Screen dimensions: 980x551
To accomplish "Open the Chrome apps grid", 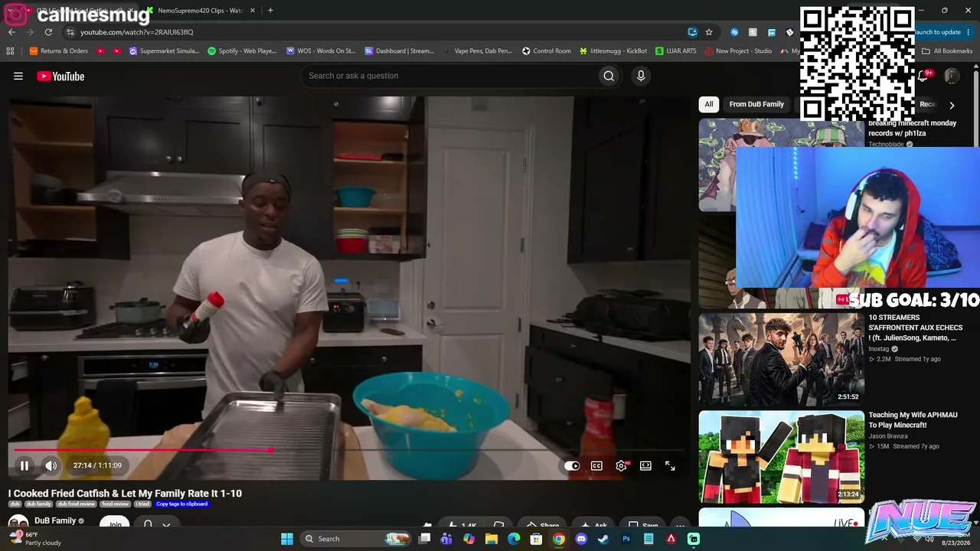I will [10, 51].
